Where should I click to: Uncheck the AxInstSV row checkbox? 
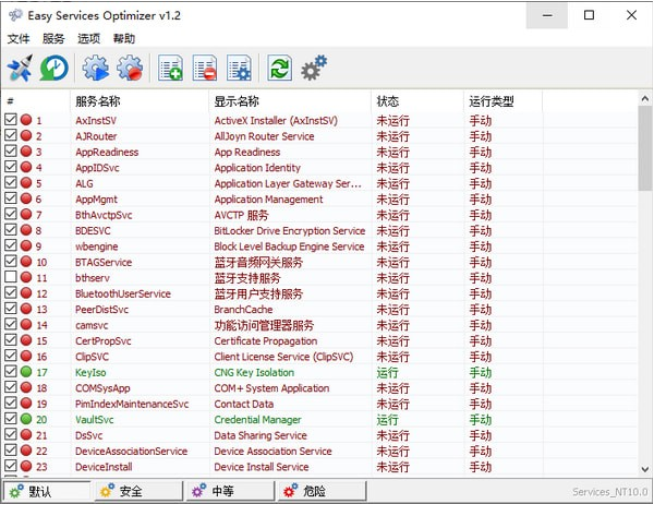(10, 119)
